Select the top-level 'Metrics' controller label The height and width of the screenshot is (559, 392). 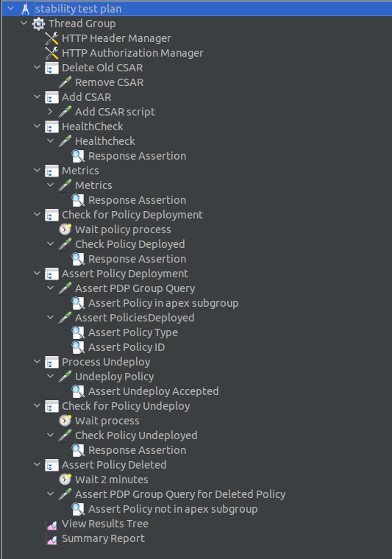coord(81,171)
